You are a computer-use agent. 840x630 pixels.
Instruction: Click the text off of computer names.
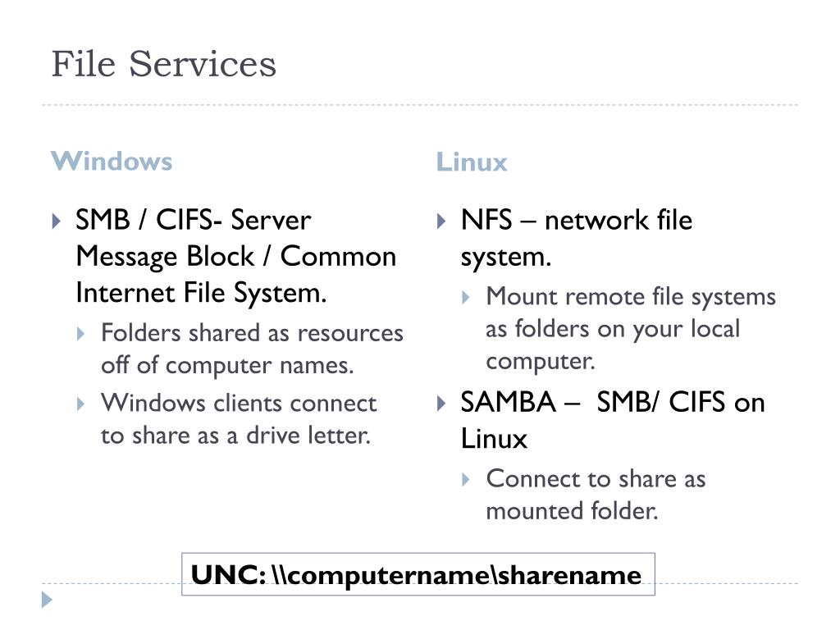tap(227, 365)
